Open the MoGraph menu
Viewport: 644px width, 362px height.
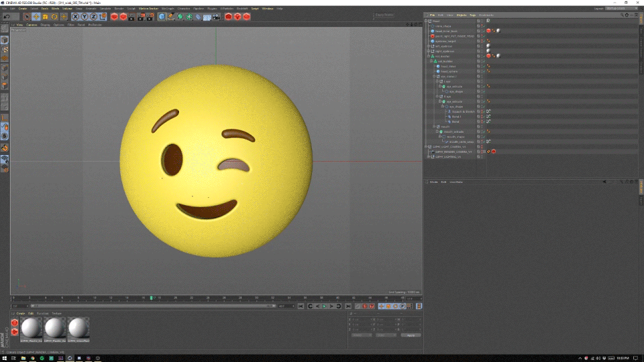168,9
